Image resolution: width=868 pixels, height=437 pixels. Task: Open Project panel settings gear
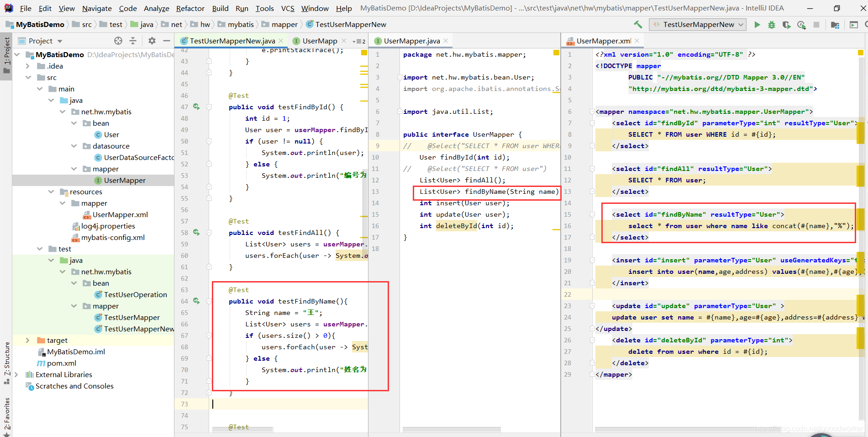pos(152,41)
